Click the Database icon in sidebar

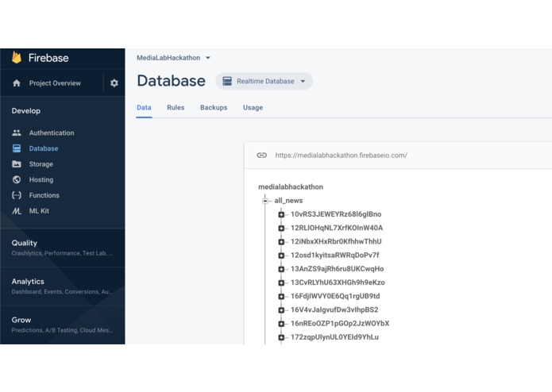pyautogui.click(x=17, y=148)
